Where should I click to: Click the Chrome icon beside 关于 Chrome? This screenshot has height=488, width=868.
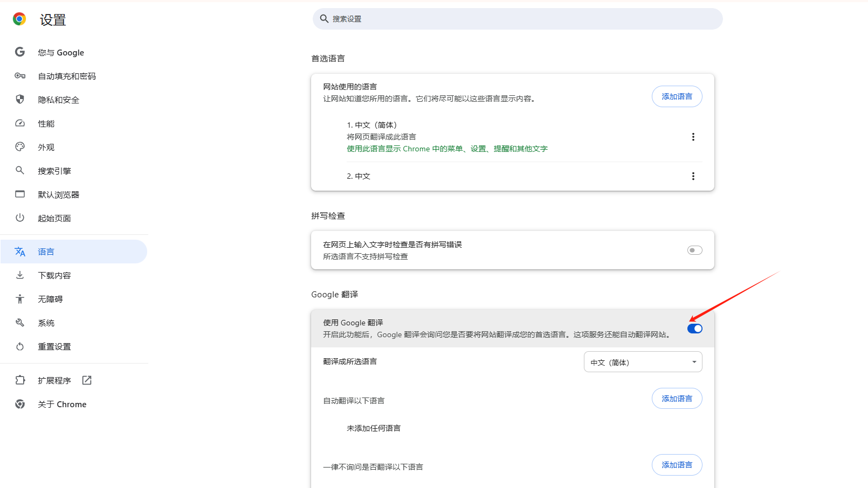click(20, 404)
